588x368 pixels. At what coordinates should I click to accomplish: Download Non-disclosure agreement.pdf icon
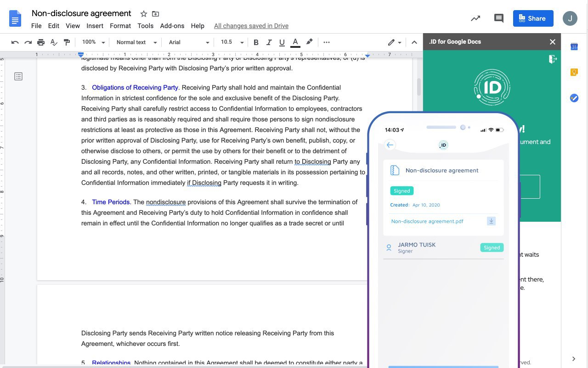point(491,221)
